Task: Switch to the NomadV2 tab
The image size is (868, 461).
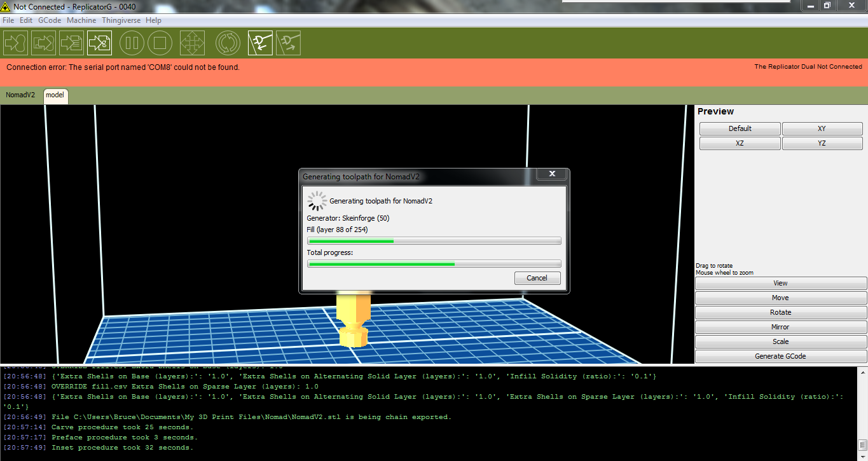Action: tap(20, 95)
